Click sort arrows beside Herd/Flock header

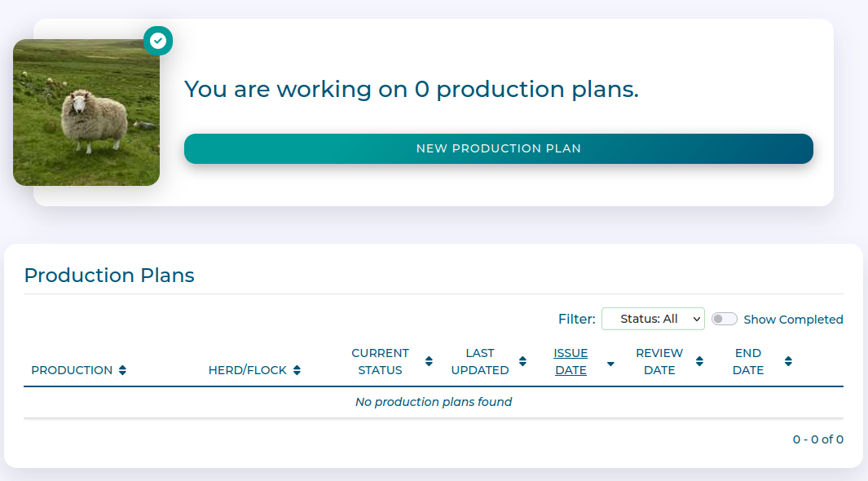tap(297, 370)
